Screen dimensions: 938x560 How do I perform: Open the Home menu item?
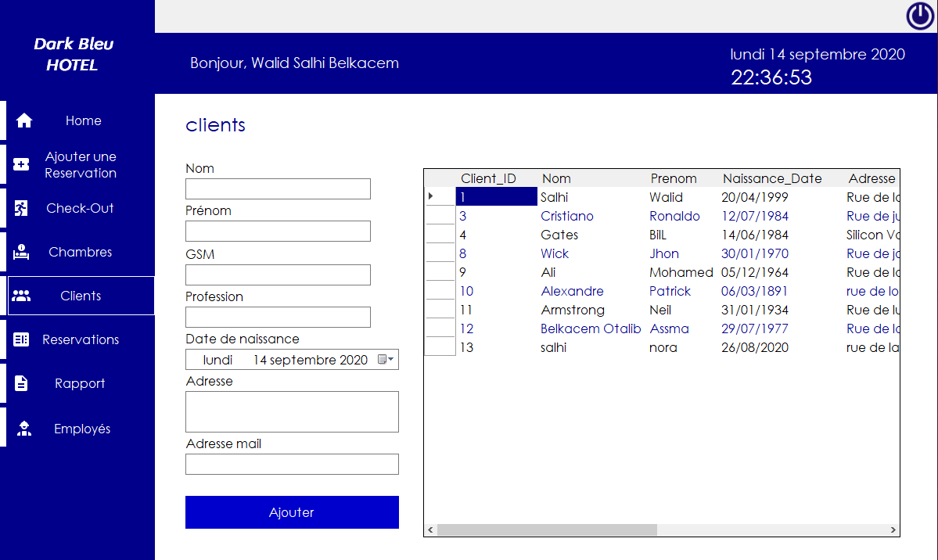click(83, 120)
